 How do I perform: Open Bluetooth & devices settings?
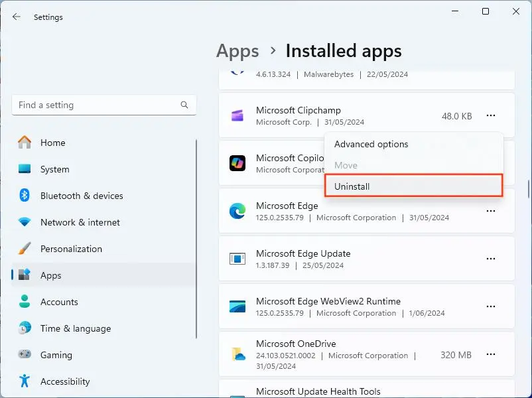[103, 196]
